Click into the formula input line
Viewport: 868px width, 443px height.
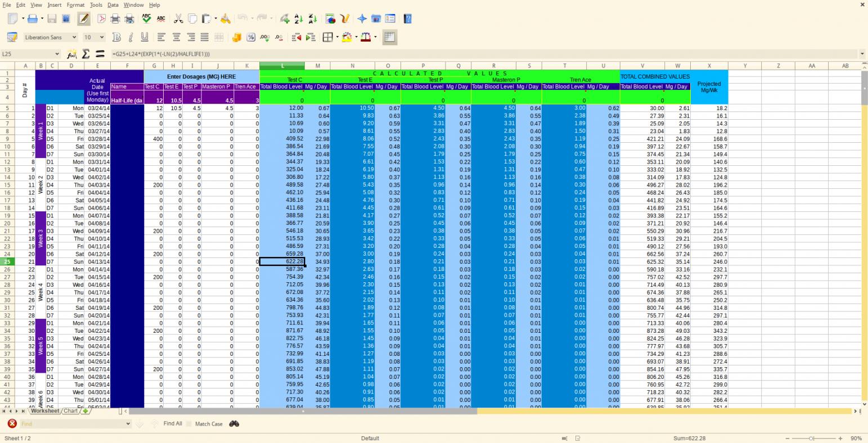(484, 54)
